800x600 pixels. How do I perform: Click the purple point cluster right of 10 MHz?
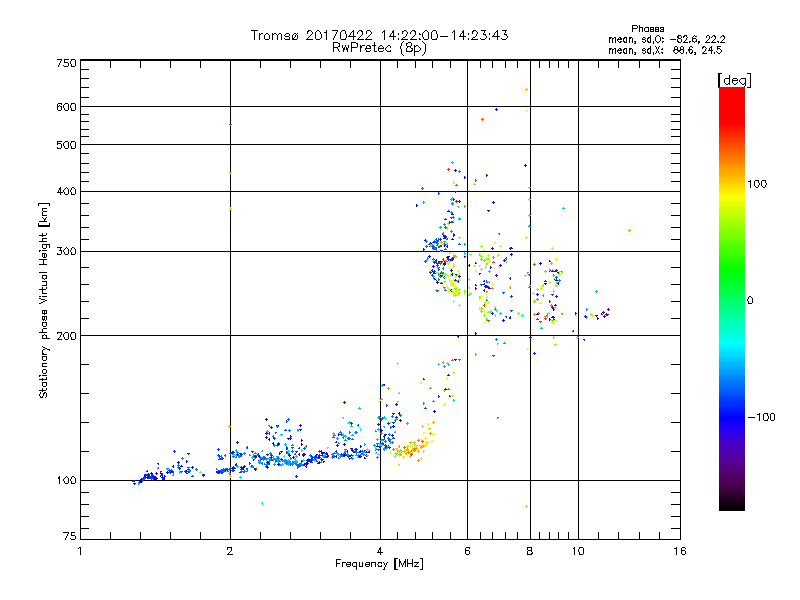click(605, 313)
